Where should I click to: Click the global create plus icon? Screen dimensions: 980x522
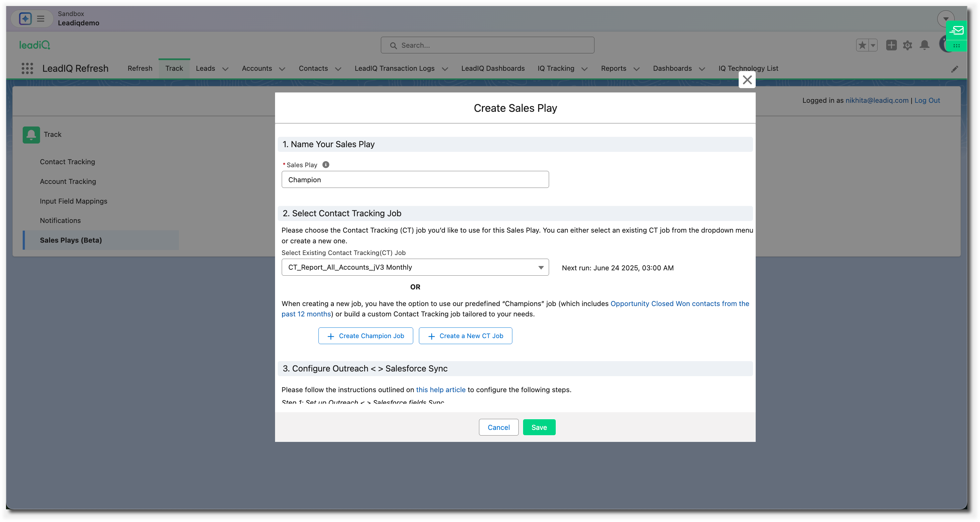pos(891,45)
